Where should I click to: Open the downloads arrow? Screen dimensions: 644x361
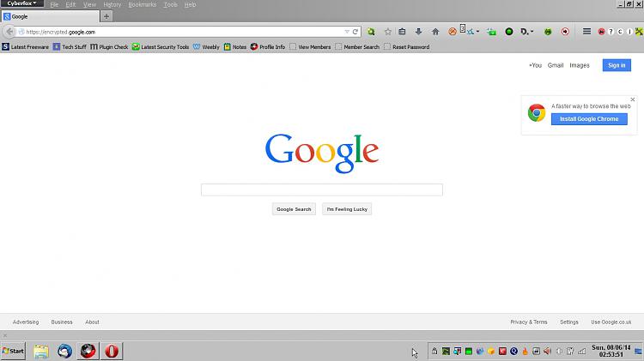[x=418, y=32]
